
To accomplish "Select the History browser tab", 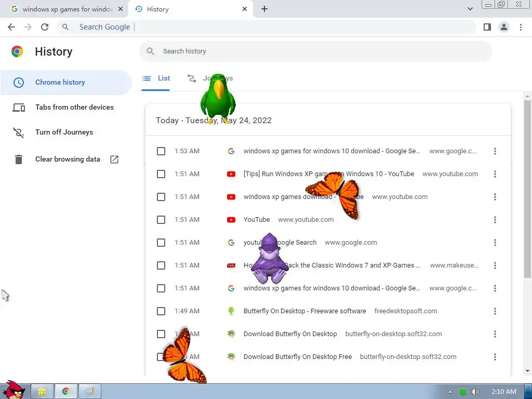I will 190,9.
